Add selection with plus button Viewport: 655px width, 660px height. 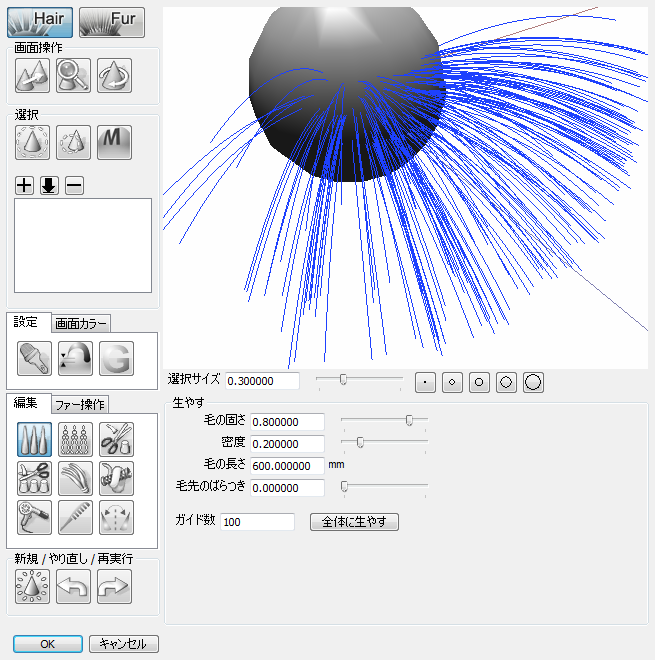(24, 186)
